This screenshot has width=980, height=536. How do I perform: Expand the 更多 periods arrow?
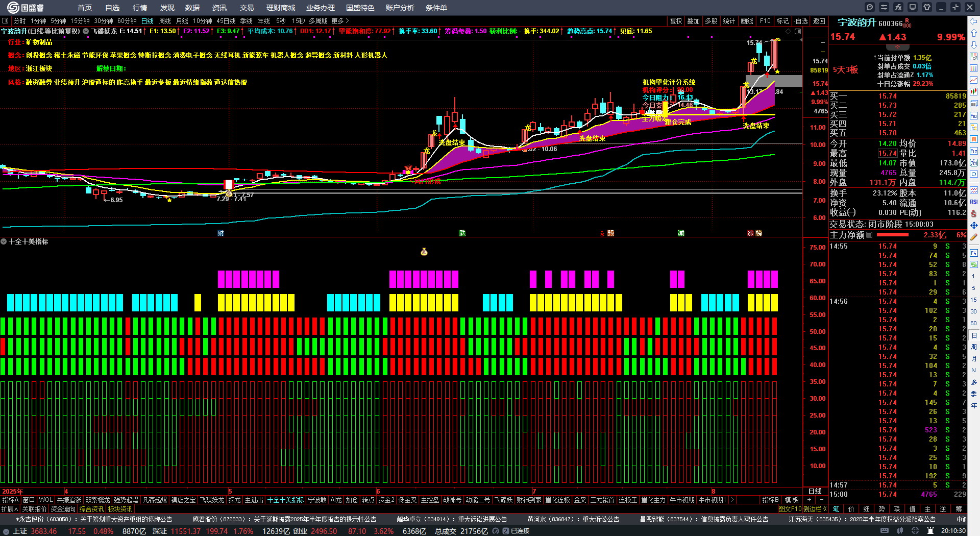[340, 21]
